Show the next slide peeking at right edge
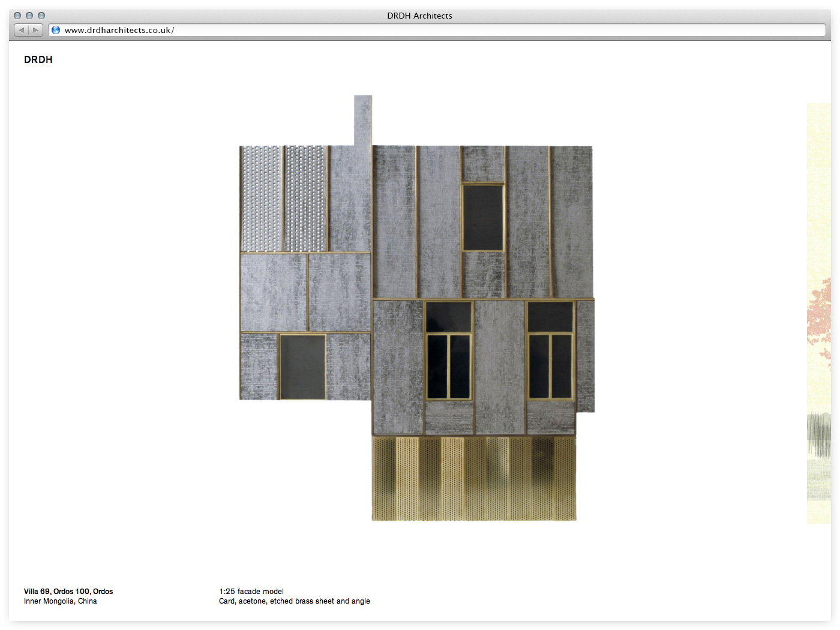This screenshot has height=630, width=840. click(x=818, y=312)
